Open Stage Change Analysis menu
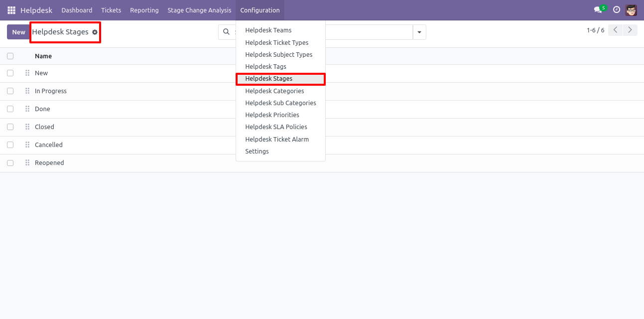Image resolution: width=644 pixels, height=319 pixels. pos(199,10)
